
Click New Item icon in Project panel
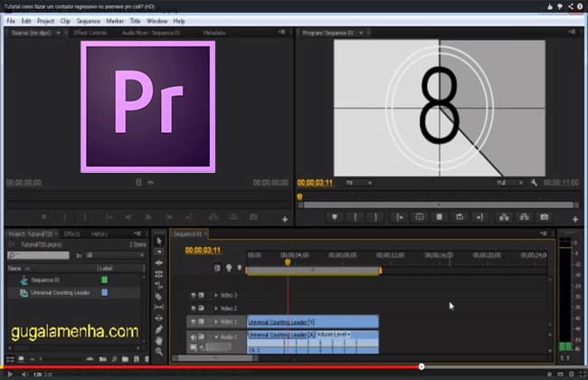click(x=137, y=359)
